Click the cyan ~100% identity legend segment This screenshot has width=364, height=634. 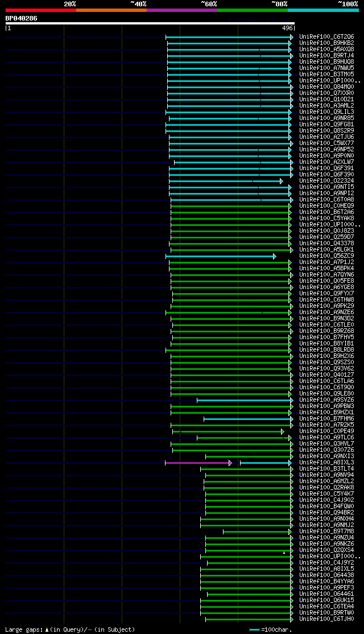click(323, 10)
